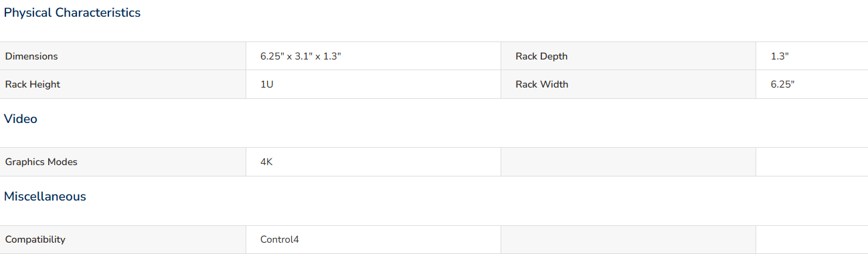Click the 4K graphics mode value

click(x=266, y=162)
